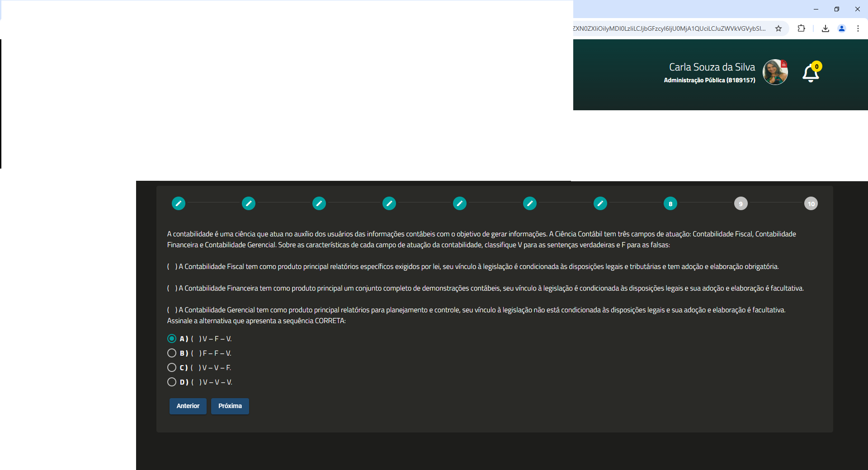Image resolution: width=868 pixels, height=470 pixels.
Task: Click the Anterior button
Action: point(188,406)
